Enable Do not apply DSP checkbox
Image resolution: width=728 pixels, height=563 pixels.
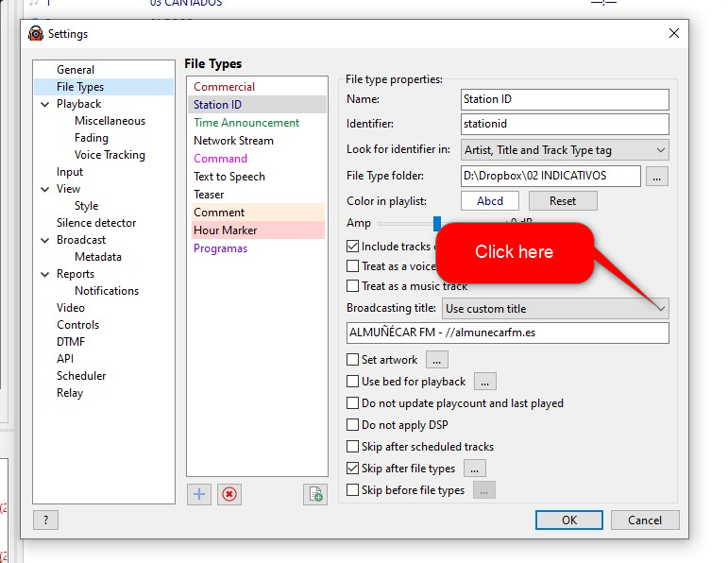353,425
